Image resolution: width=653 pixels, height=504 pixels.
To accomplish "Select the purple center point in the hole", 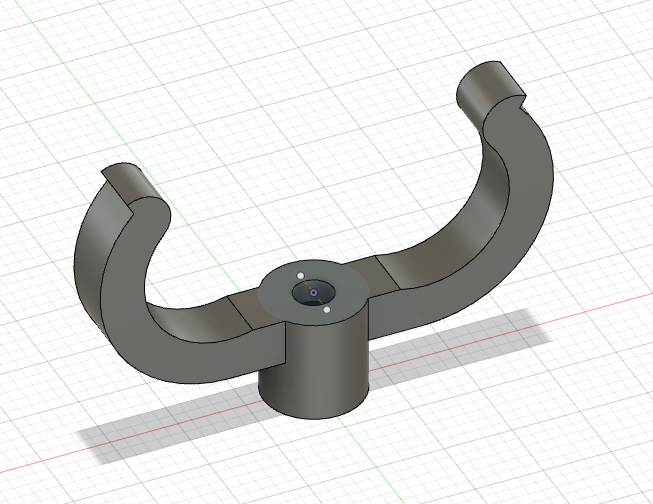I will pos(314,293).
